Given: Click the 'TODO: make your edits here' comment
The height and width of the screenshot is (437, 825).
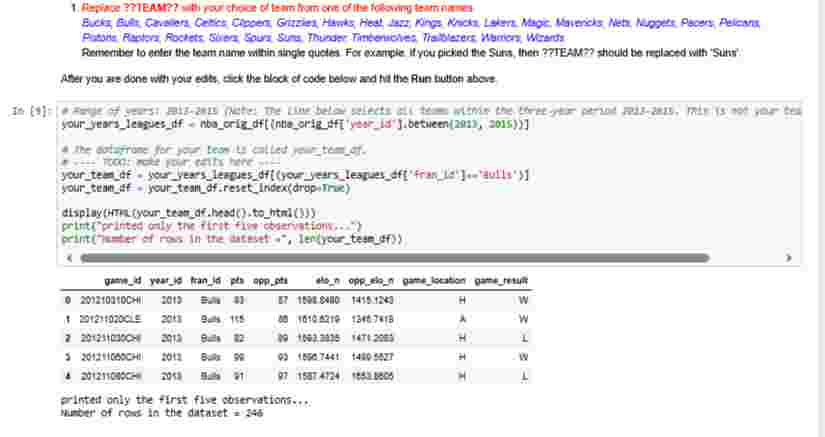Looking at the screenshot, I should (171, 162).
